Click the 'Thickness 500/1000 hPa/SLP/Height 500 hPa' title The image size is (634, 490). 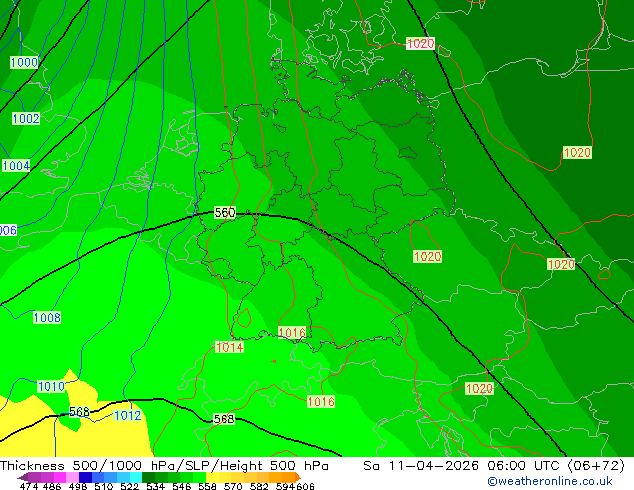(164, 466)
